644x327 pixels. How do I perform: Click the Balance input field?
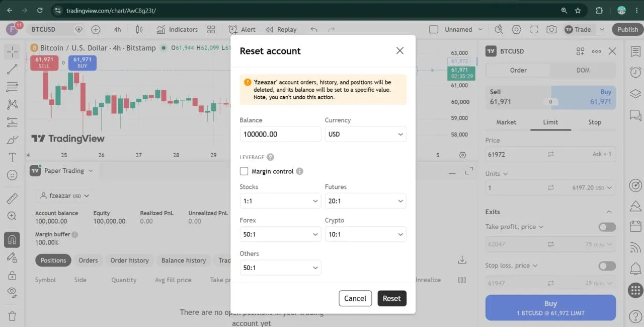[280, 134]
